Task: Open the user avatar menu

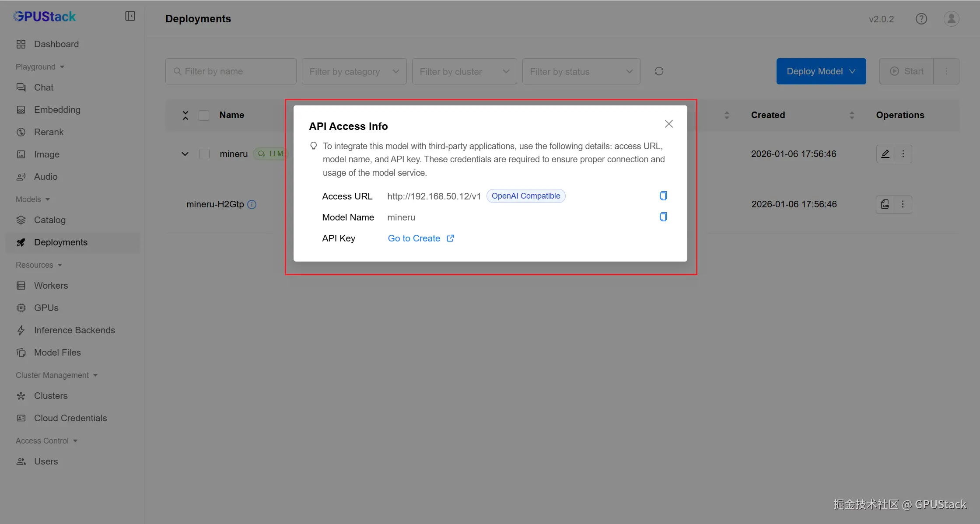Action: click(951, 19)
